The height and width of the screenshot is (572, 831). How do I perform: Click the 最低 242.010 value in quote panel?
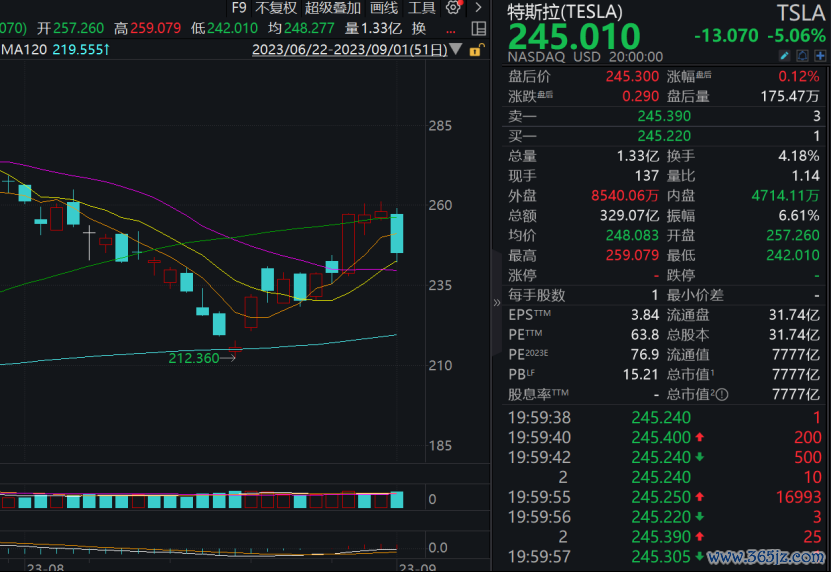coord(793,256)
